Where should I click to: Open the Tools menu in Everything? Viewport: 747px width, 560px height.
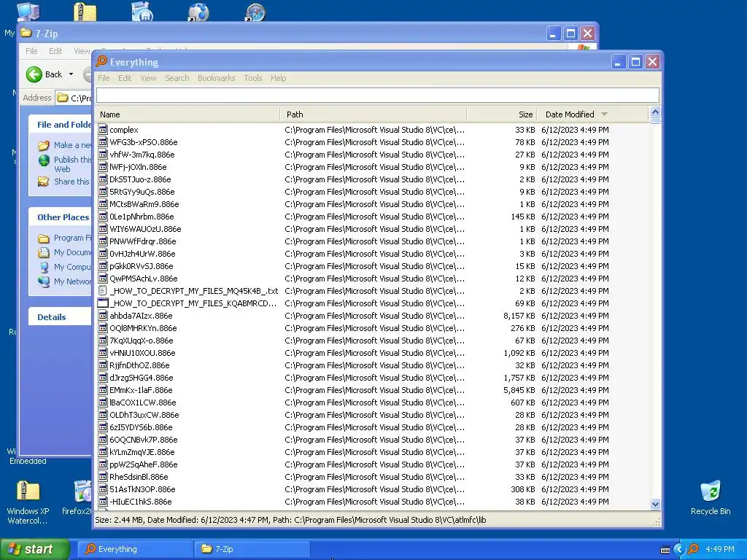(253, 78)
